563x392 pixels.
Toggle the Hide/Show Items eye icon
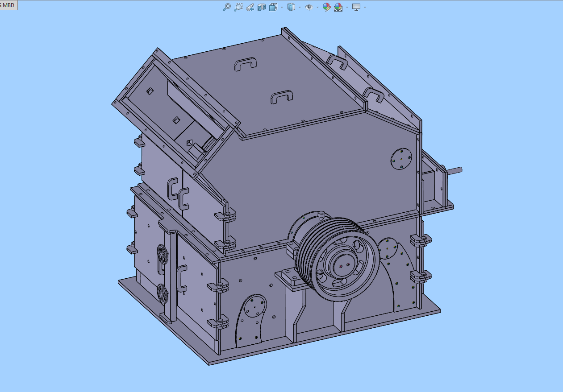[x=309, y=7]
